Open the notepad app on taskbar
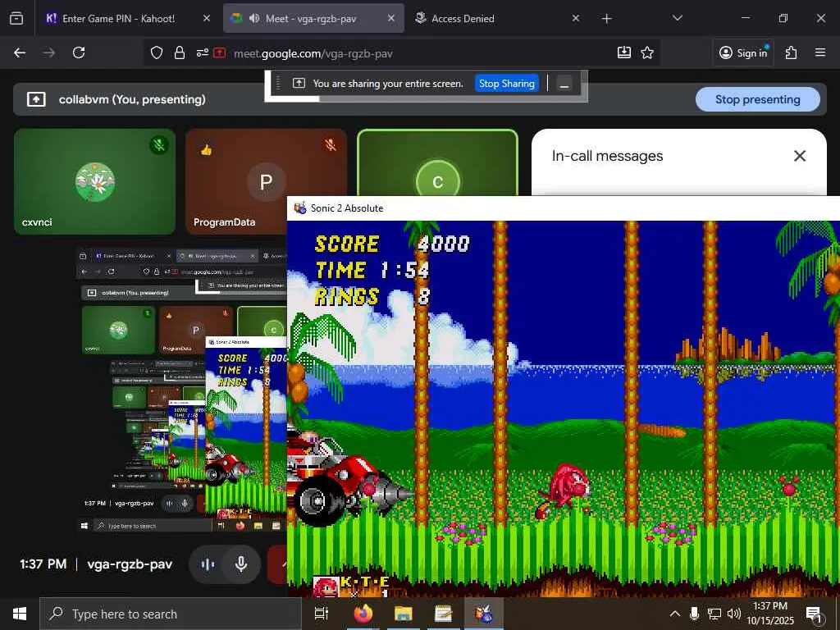This screenshot has width=840, height=630. (x=444, y=614)
